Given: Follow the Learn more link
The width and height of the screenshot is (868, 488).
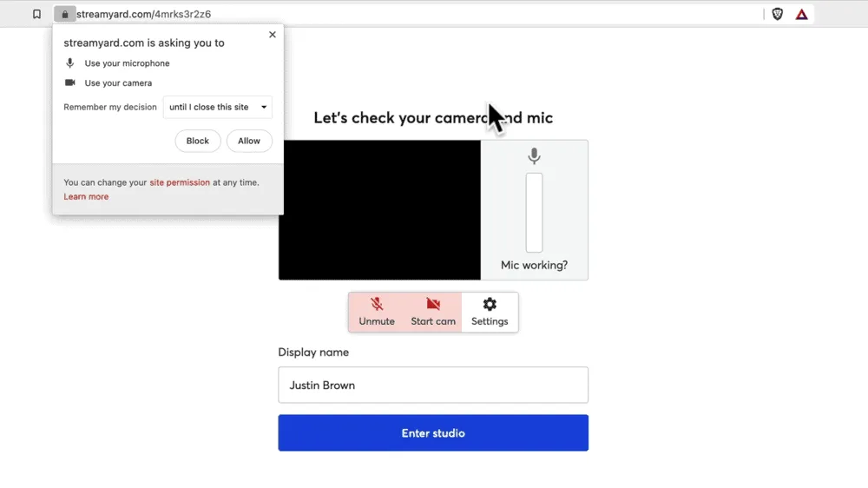Looking at the screenshot, I should 86,197.
